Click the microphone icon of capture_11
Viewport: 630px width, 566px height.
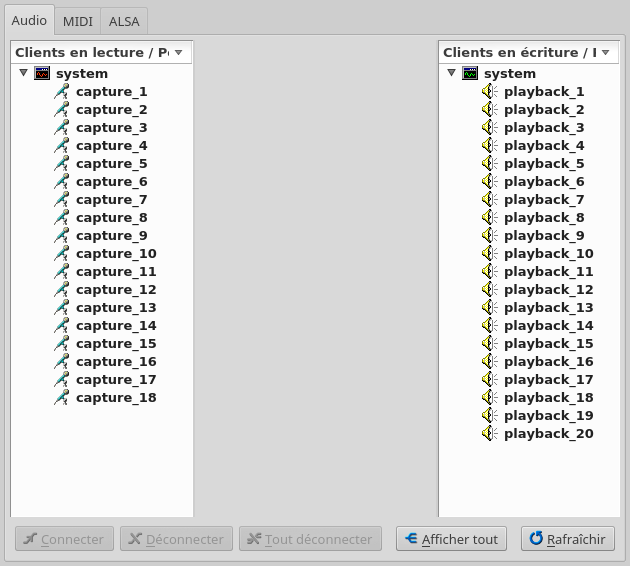coord(61,271)
